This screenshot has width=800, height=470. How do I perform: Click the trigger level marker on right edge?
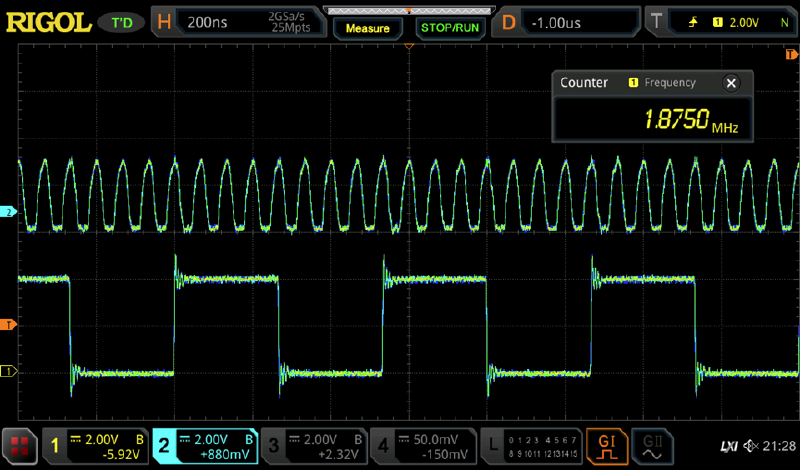click(x=791, y=325)
